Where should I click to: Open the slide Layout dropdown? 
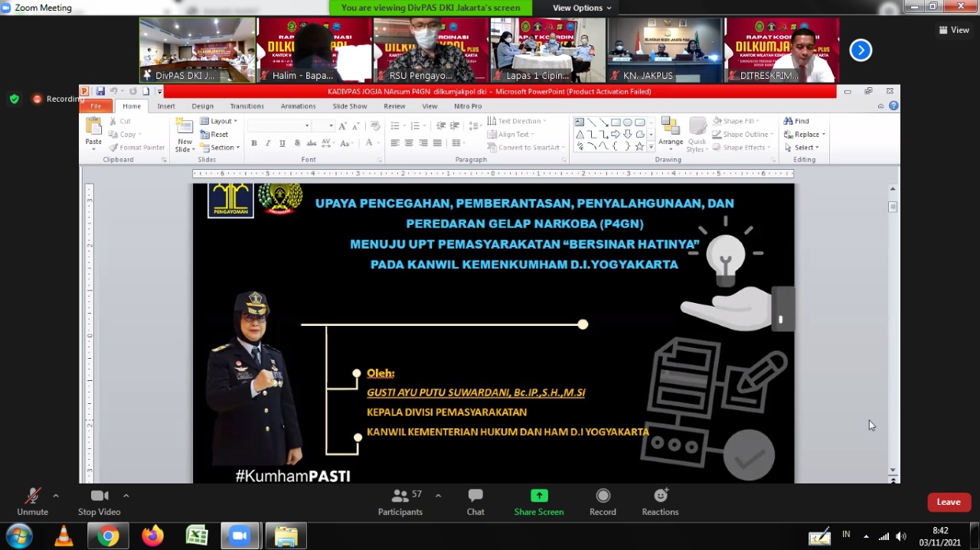click(220, 121)
